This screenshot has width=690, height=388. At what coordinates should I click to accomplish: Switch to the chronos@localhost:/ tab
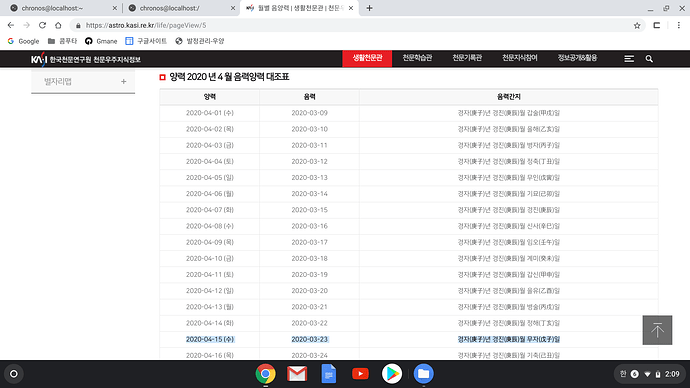(180, 8)
